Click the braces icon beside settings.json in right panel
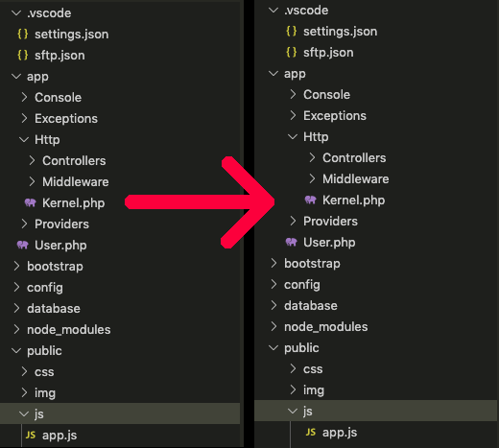Screen dimensions: 499x448 [292, 31]
